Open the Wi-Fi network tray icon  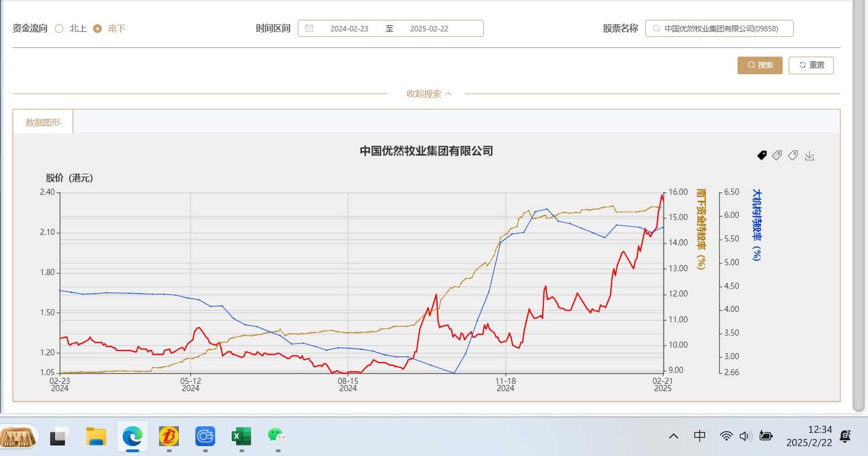tap(727, 436)
